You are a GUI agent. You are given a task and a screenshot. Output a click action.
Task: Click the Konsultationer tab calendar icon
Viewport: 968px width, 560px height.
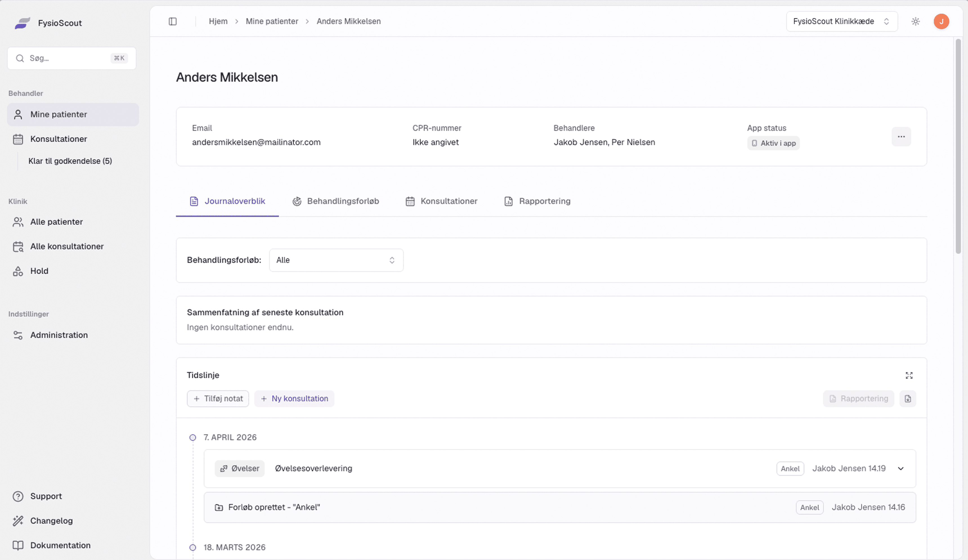pos(410,201)
